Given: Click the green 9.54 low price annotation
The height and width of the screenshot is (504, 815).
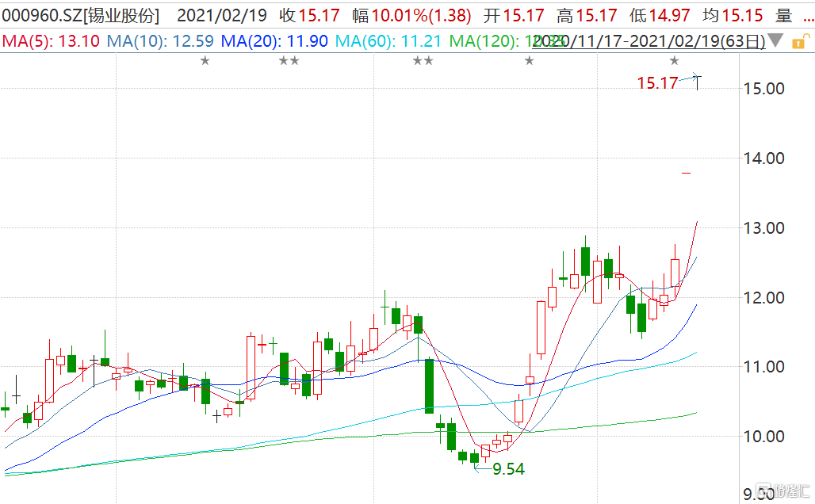Looking at the screenshot, I should click(508, 469).
